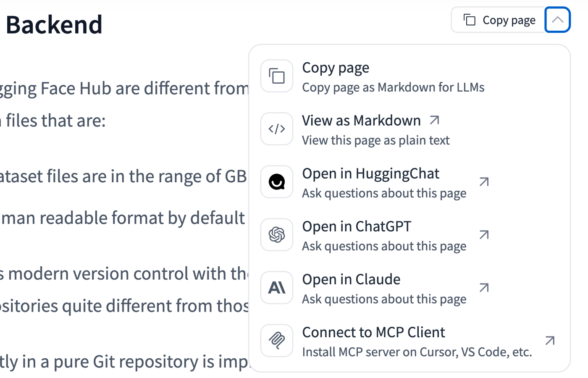This screenshot has width=588, height=378.
Task: Click external arrow beside Connect to MCP Client
Action: tap(550, 341)
